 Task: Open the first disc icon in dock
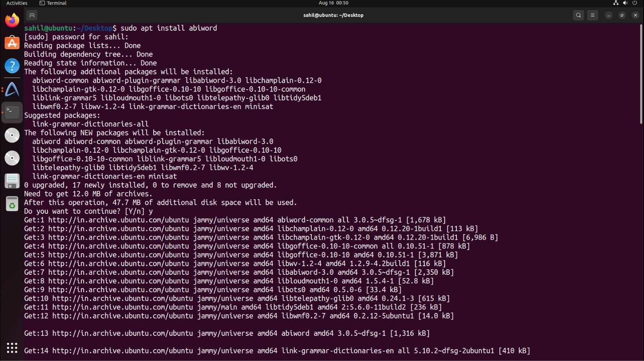click(x=12, y=135)
